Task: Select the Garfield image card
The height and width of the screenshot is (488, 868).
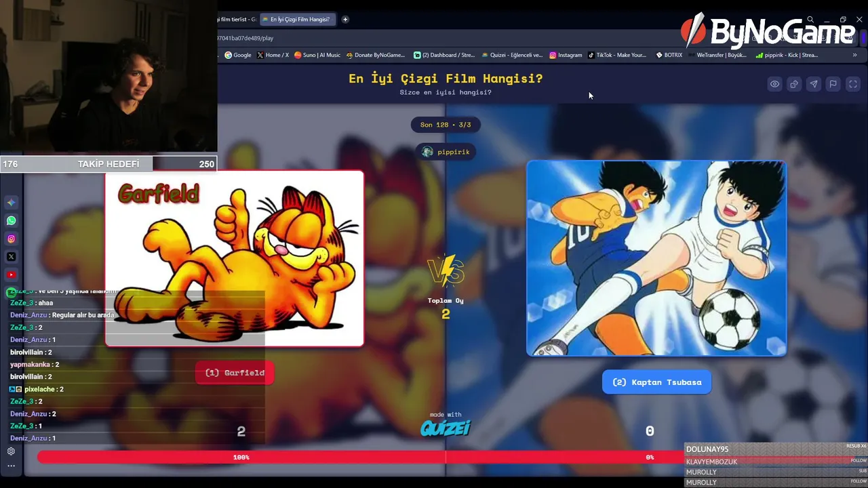Action: click(x=235, y=258)
